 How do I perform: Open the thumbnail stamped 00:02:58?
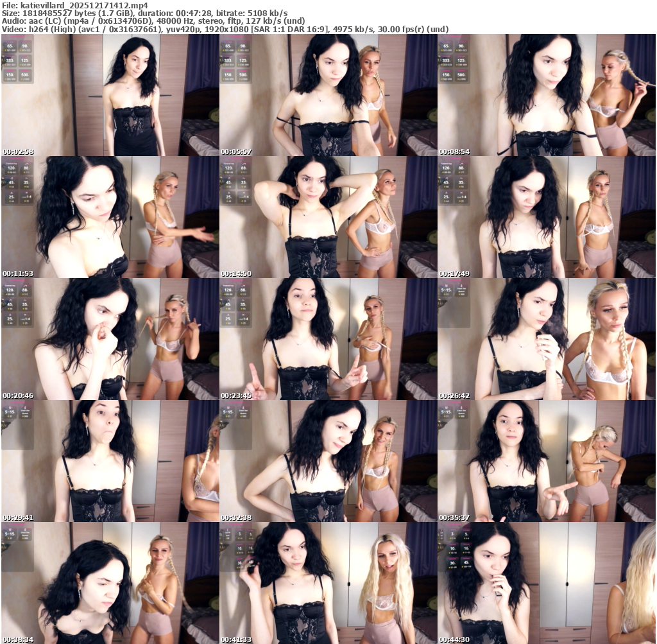click(x=110, y=95)
